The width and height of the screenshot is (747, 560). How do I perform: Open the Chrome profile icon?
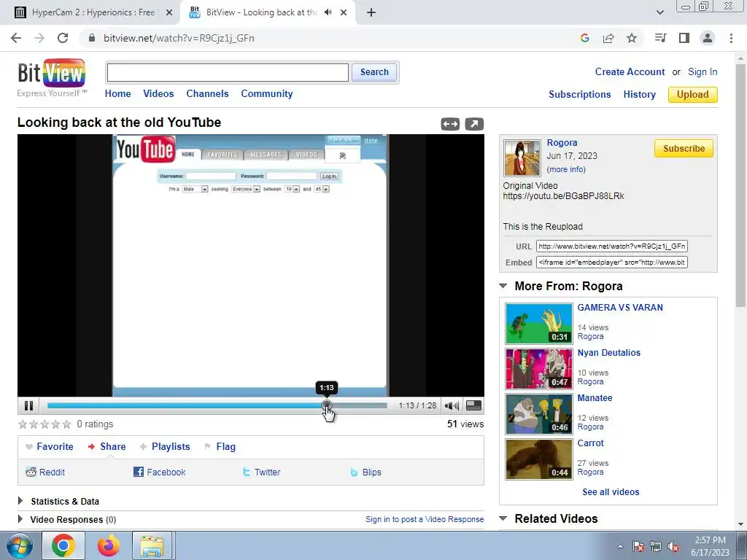[x=708, y=38]
